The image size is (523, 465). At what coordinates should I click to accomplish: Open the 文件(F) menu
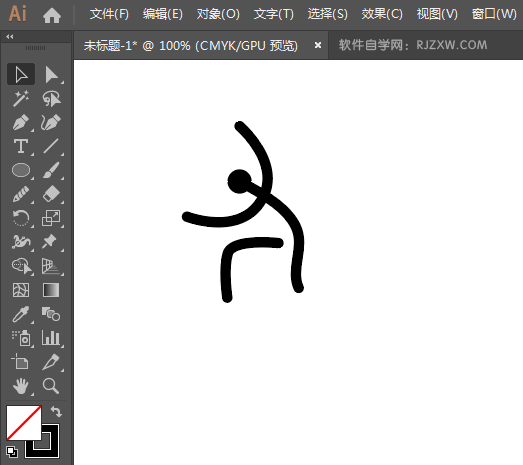[109, 14]
